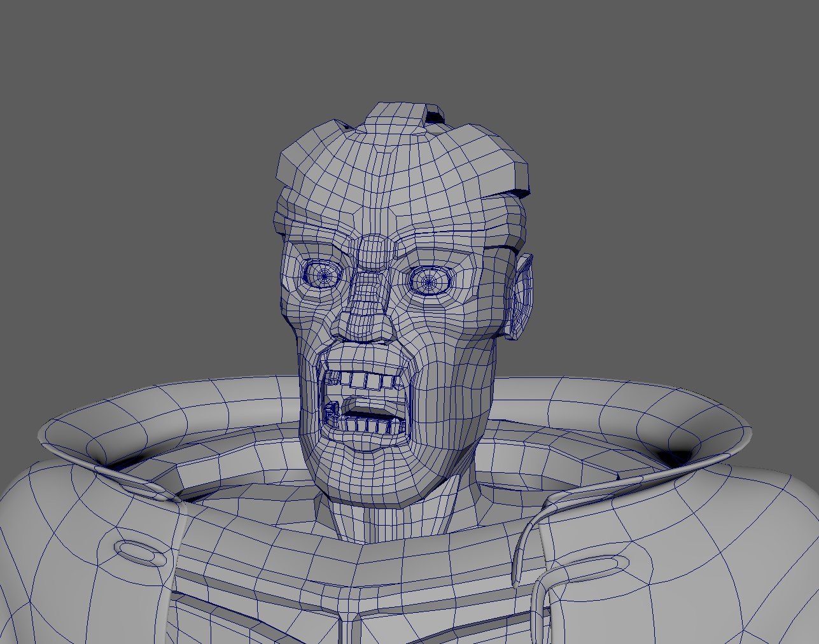This screenshot has width=819, height=644.
Task: Click the upper row of teeth
Action: click(x=365, y=380)
